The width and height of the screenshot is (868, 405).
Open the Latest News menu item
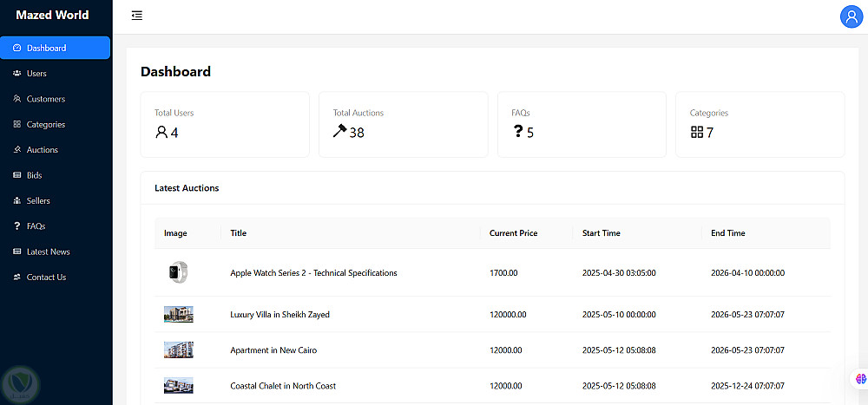tap(48, 251)
